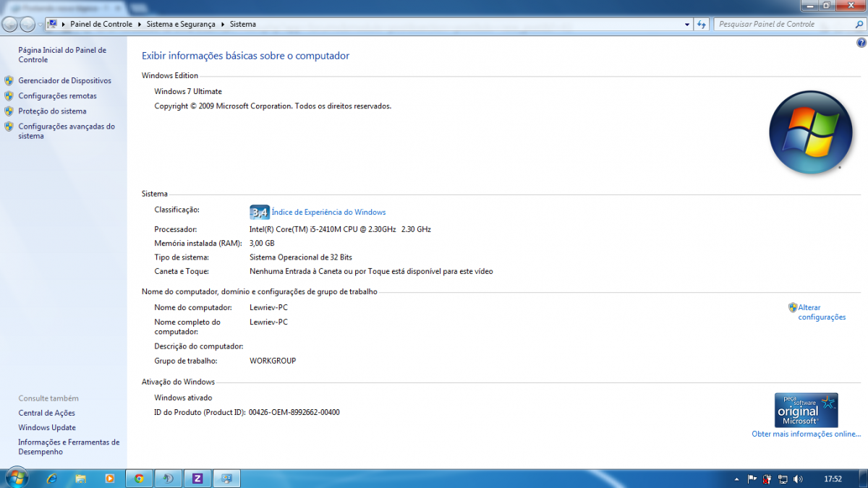Click the Windows 7 Ultimate text
The image size is (868, 488).
click(188, 91)
